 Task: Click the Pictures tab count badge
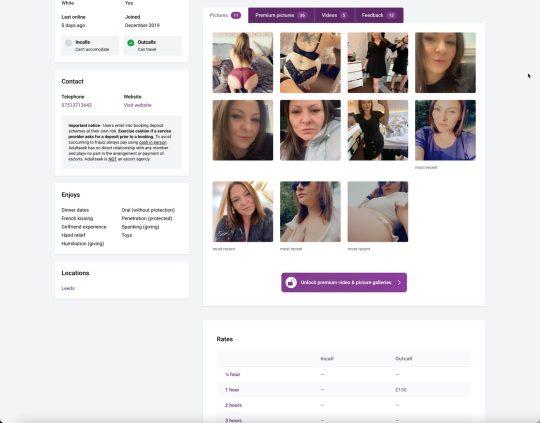point(236,15)
